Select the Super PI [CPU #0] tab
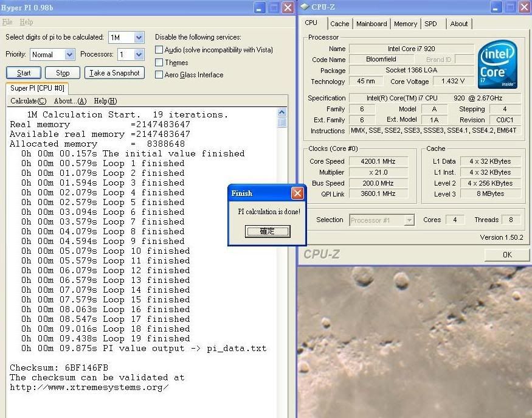Image resolution: width=532 pixels, height=418 pixels. (x=37, y=88)
